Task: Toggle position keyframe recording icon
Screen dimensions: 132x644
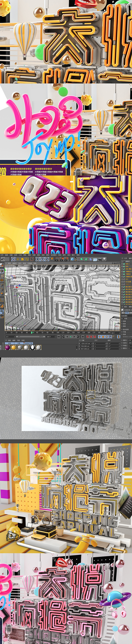Action: pyautogui.click(x=100, y=337)
